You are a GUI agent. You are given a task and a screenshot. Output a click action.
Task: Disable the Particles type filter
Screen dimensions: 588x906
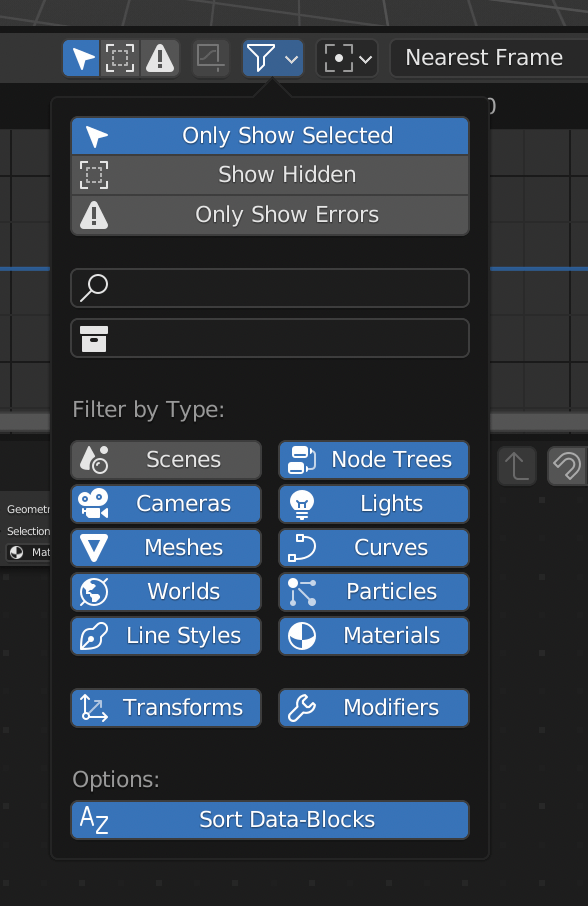pyautogui.click(x=373, y=591)
